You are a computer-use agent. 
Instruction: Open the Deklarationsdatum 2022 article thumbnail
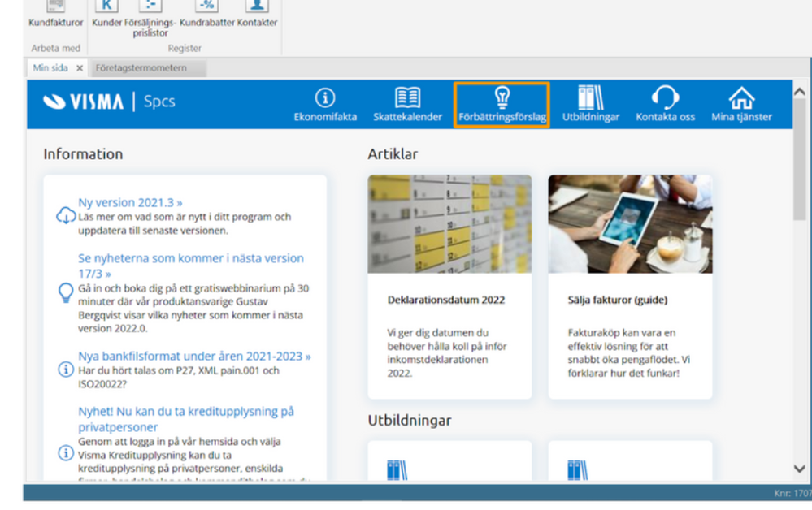tap(449, 224)
